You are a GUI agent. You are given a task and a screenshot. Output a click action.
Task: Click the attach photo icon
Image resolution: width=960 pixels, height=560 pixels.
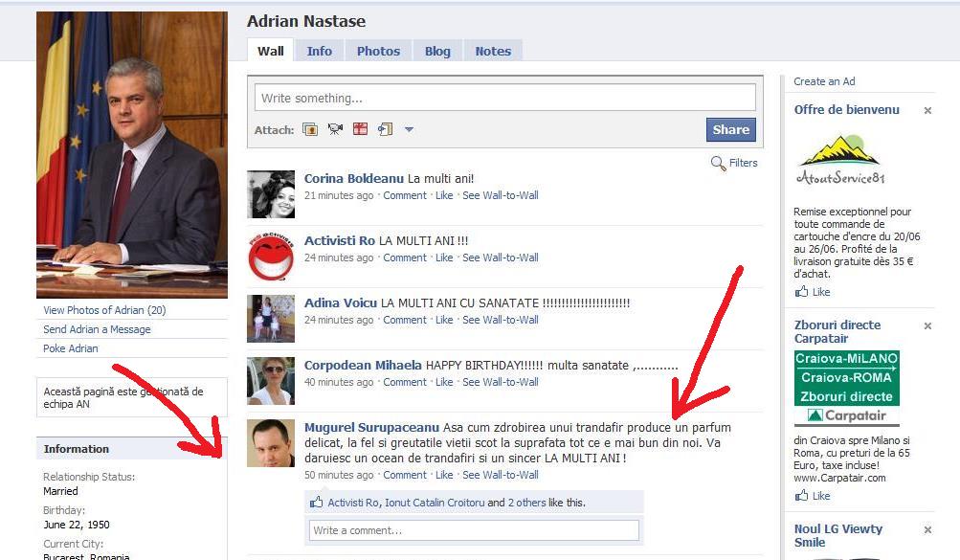point(310,129)
